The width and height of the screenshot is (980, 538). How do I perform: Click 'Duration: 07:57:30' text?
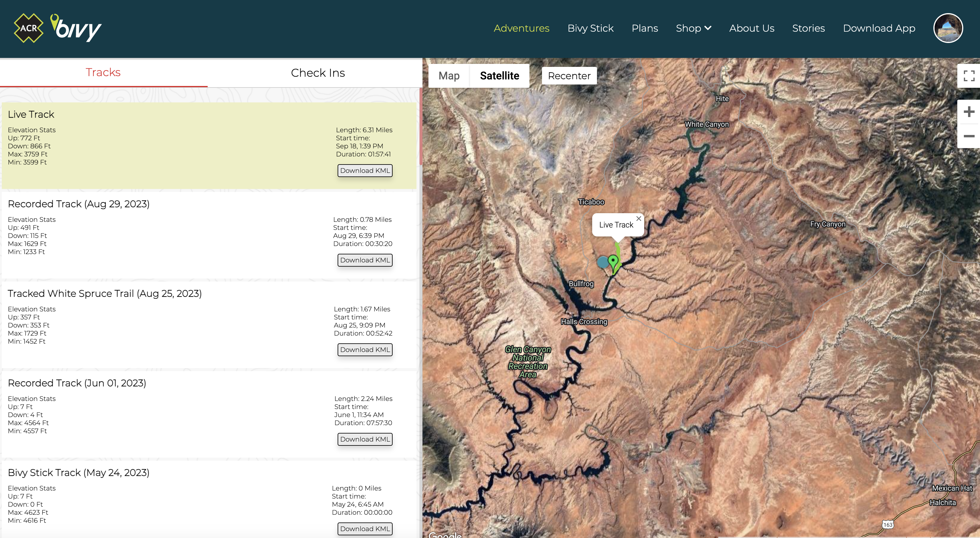363,423
